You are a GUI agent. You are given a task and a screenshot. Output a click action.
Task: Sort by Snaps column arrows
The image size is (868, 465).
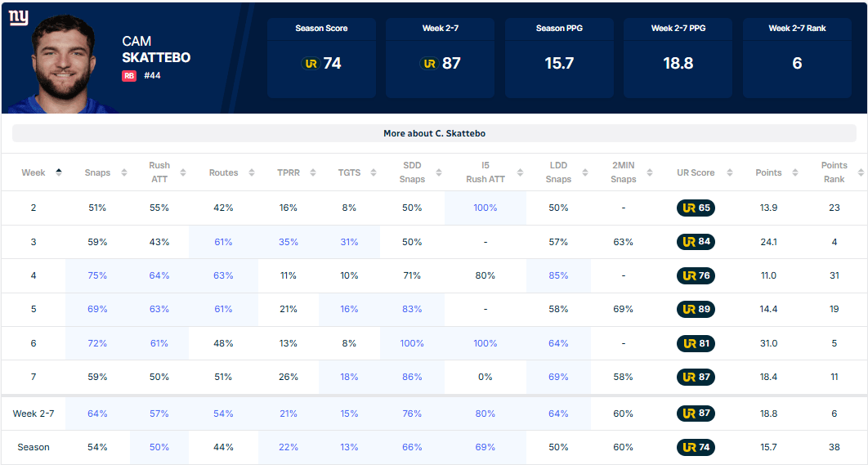point(124,172)
